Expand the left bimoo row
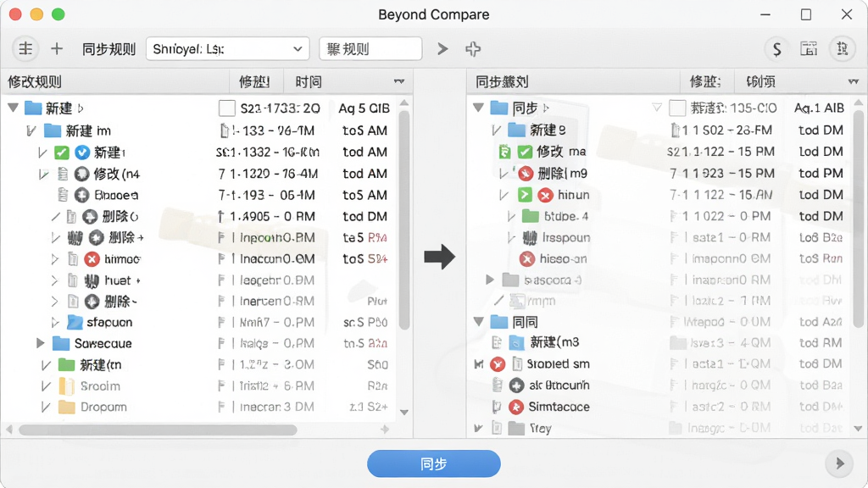 click(x=54, y=259)
